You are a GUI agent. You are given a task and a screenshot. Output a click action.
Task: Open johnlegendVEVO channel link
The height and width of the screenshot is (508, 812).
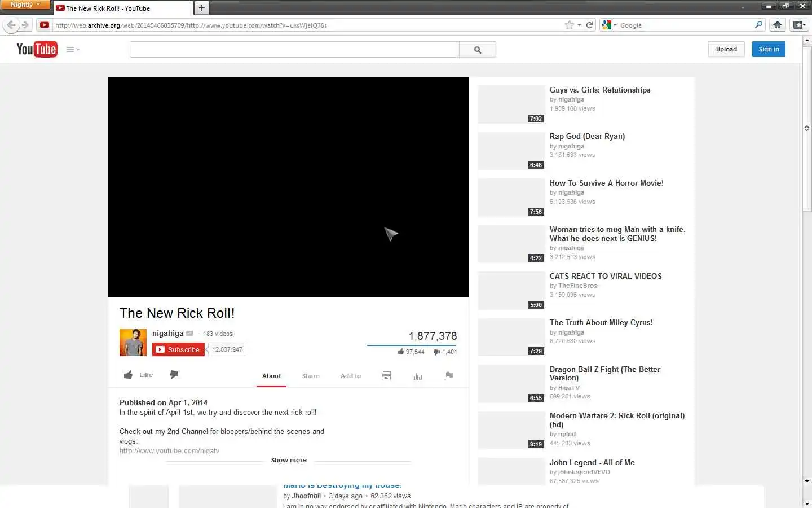point(584,472)
